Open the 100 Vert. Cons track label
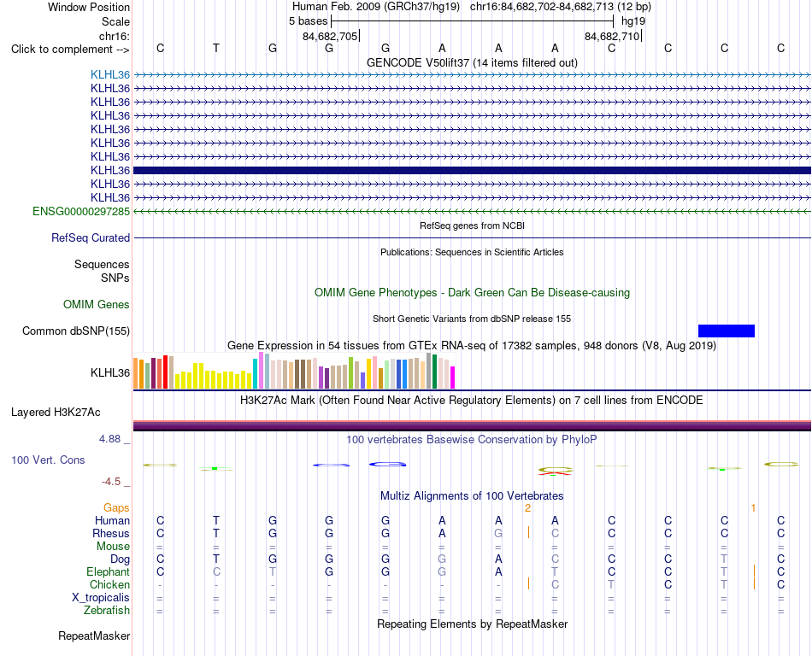The image size is (812, 656). tap(48, 460)
